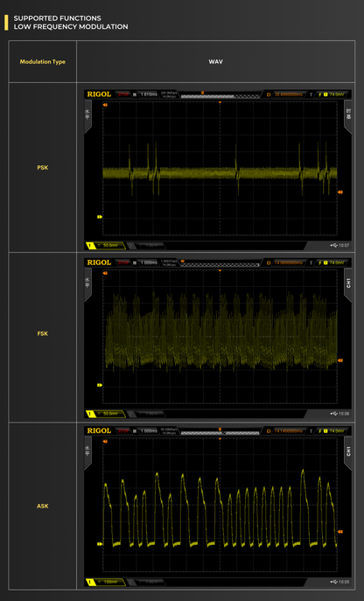364x601 pixels.
Task: Click the trigger level 74.0mV readout in ASK scope
Action: 337,431
